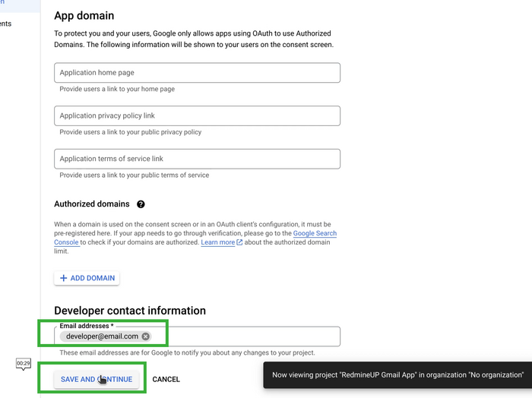The width and height of the screenshot is (532, 398).
Task: Click SAVE AND CONTINUE
Action: [97, 379]
